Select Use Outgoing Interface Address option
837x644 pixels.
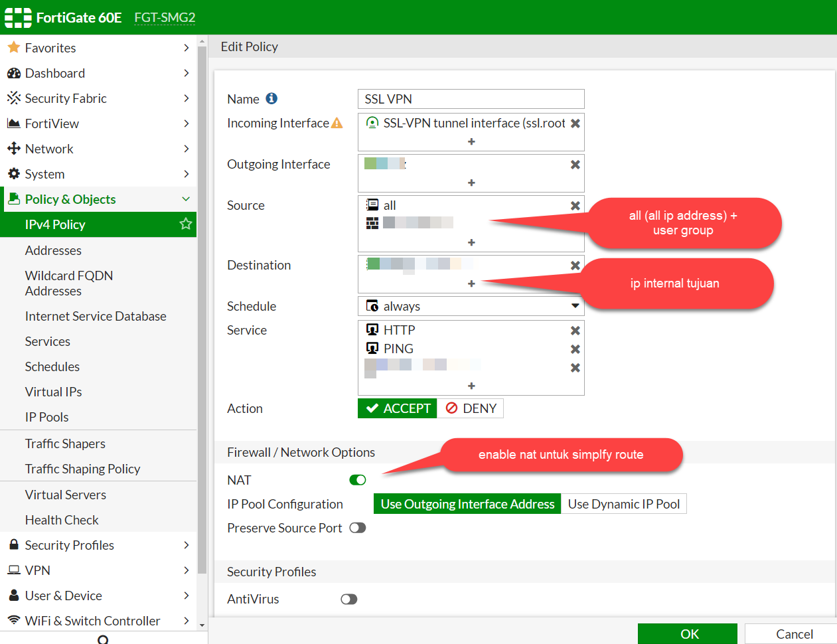click(467, 504)
